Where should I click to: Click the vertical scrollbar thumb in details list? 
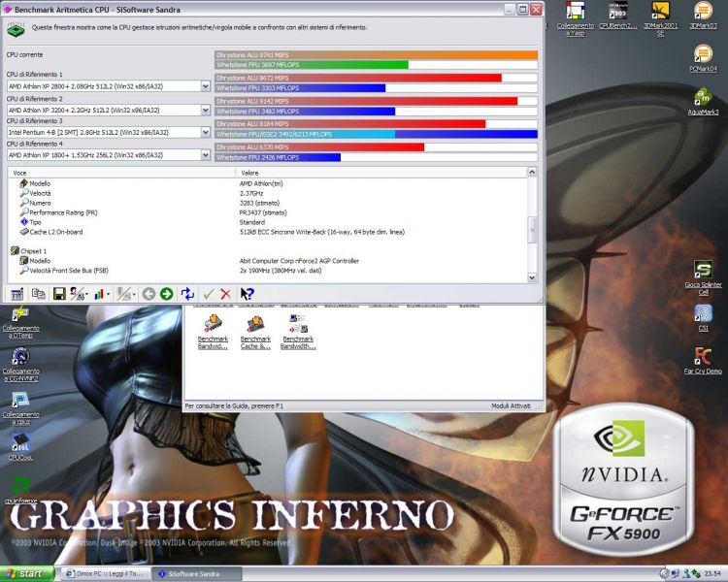tap(533, 229)
